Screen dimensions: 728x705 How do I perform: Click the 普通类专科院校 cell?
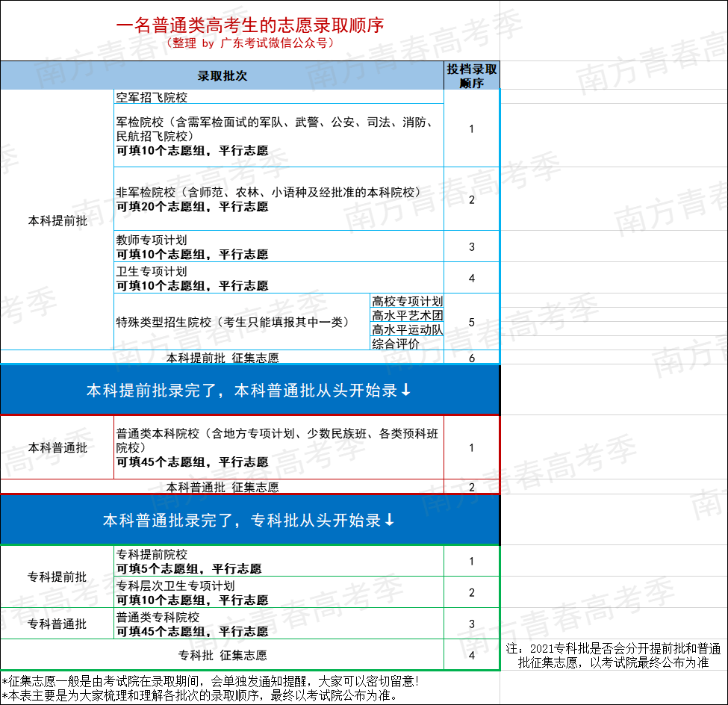pos(279,624)
